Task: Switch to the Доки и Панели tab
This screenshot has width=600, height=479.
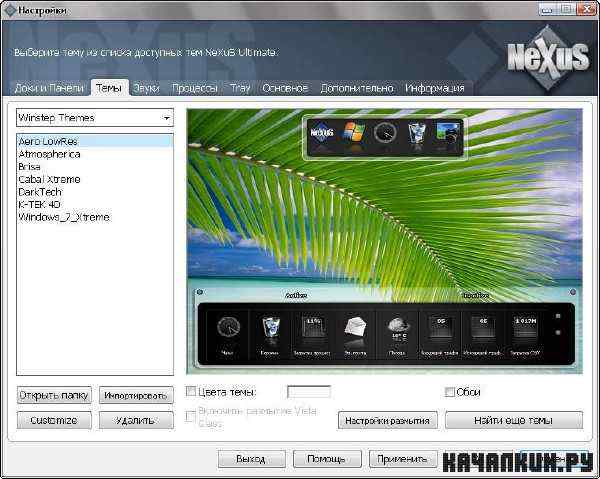Action: click(49, 88)
